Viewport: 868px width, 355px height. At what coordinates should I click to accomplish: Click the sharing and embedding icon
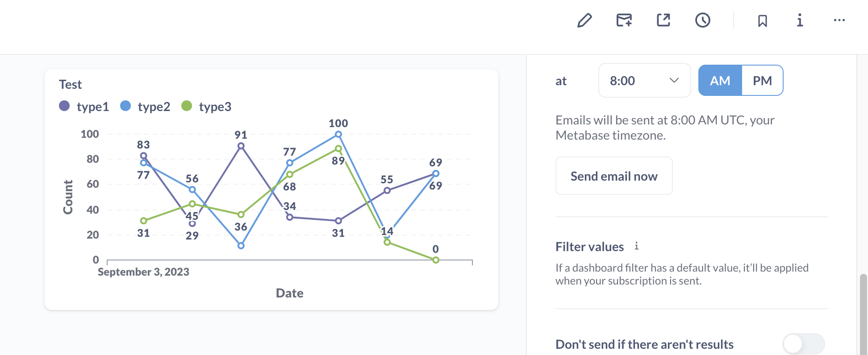663,20
